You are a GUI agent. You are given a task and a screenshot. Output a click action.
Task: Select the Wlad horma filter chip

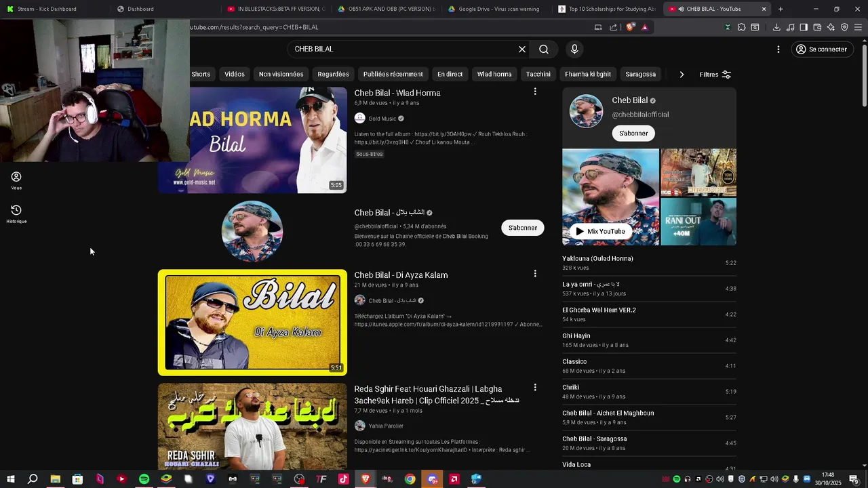coord(494,75)
